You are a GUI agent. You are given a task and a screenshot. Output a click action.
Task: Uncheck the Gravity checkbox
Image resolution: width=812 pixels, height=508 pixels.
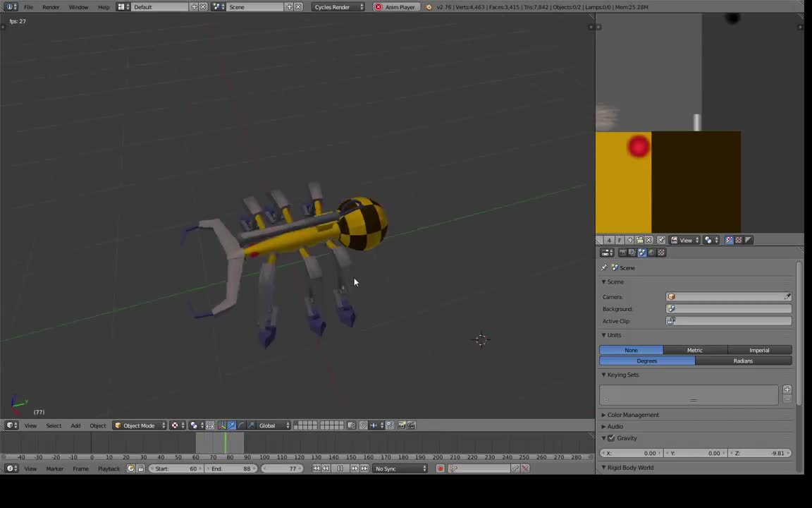[x=610, y=438]
